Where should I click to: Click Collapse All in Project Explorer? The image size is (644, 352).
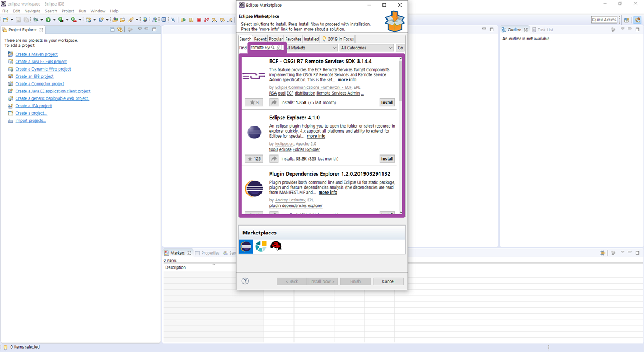pyautogui.click(x=113, y=30)
